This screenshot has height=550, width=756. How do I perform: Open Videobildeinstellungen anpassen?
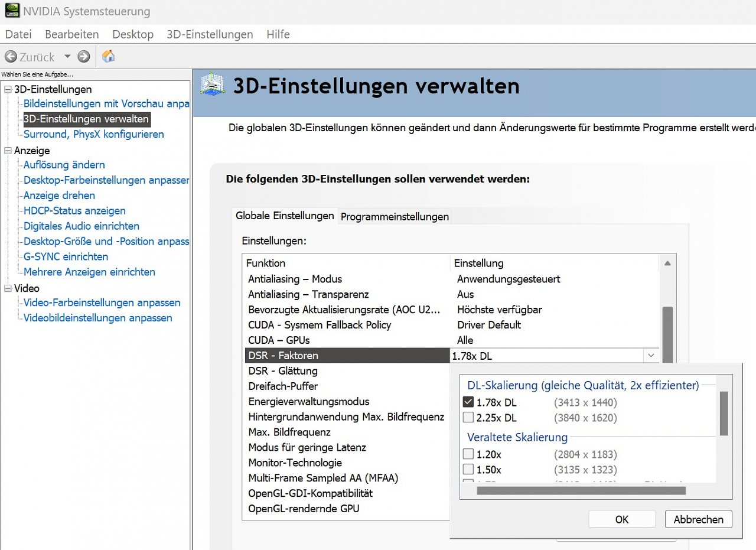(98, 318)
